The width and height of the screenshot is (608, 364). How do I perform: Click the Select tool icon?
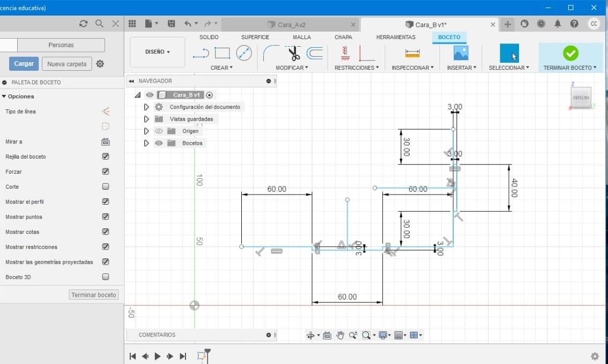point(509,54)
